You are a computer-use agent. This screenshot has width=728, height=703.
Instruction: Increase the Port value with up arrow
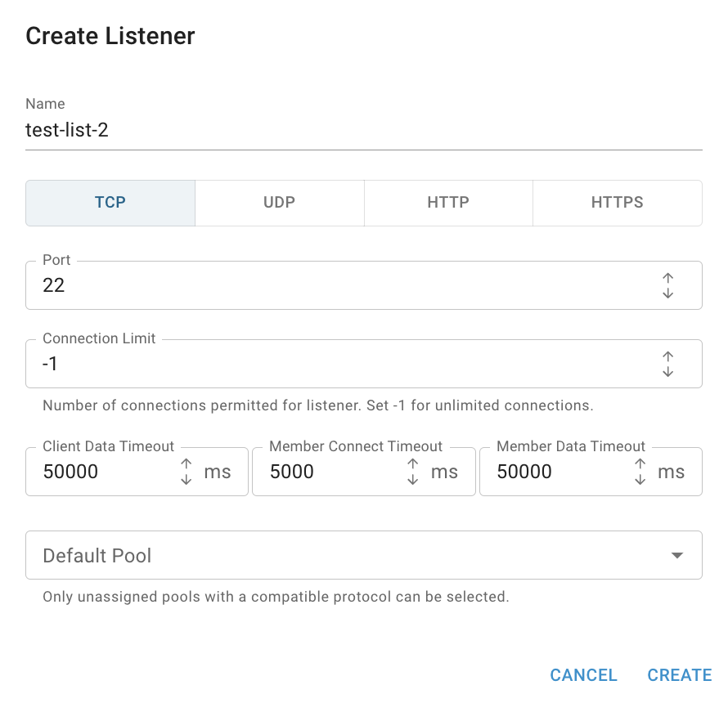(x=667, y=277)
